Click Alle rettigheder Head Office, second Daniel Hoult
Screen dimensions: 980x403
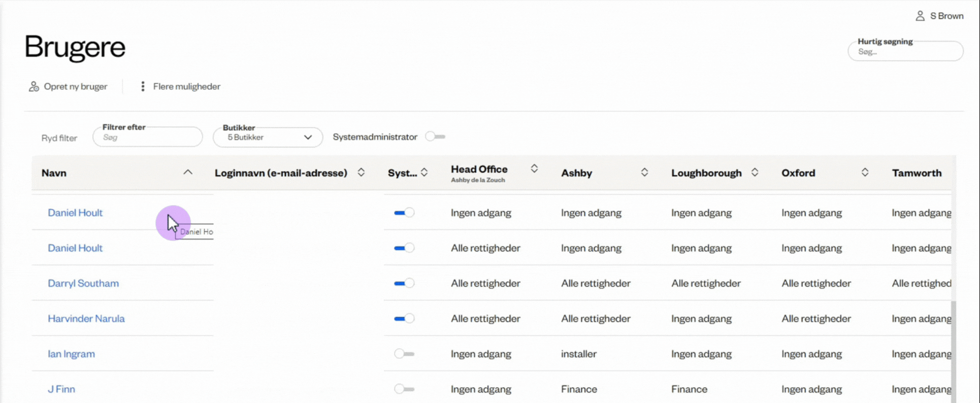(x=485, y=248)
